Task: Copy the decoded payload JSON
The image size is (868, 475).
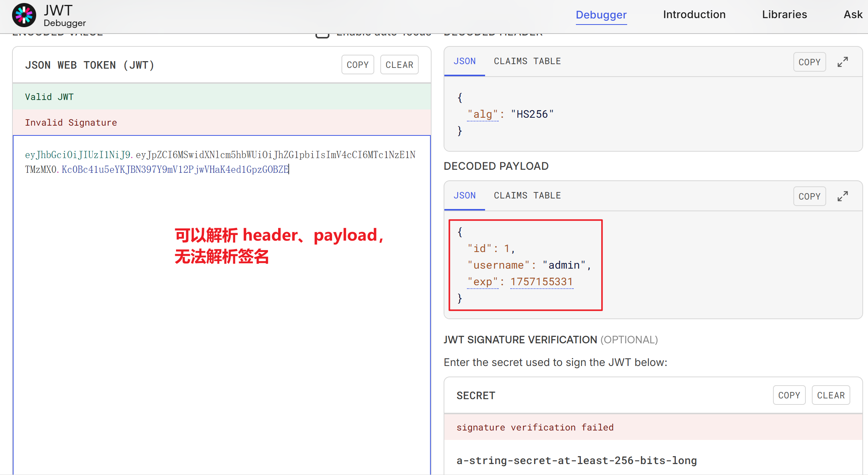Action: [x=810, y=196]
